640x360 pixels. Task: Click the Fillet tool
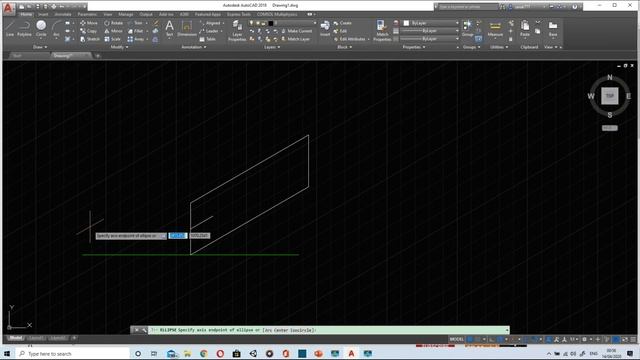click(x=136, y=31)
